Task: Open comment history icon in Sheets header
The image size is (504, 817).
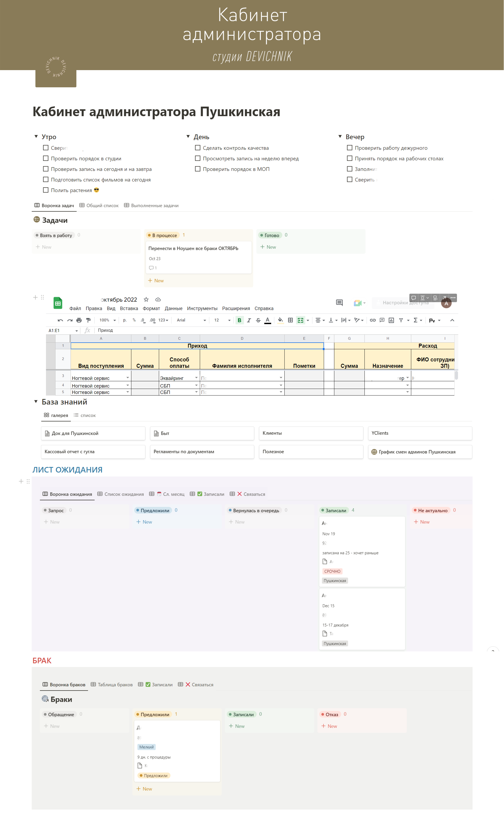Action: click(339, 303)
